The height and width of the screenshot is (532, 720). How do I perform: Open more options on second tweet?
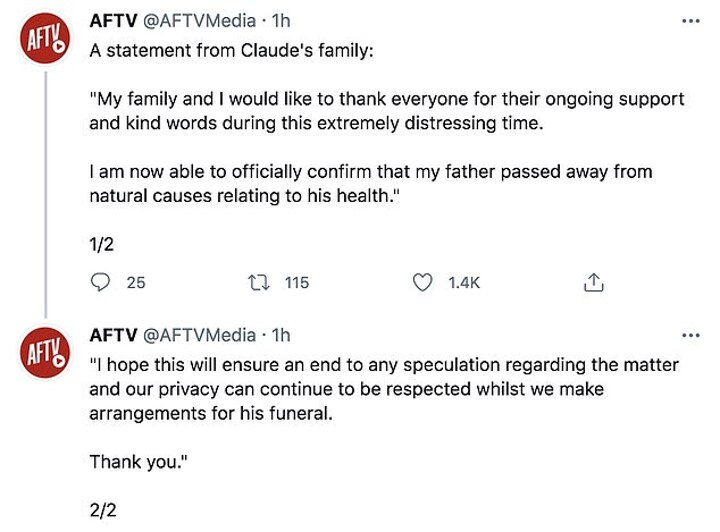pos(690,335)
